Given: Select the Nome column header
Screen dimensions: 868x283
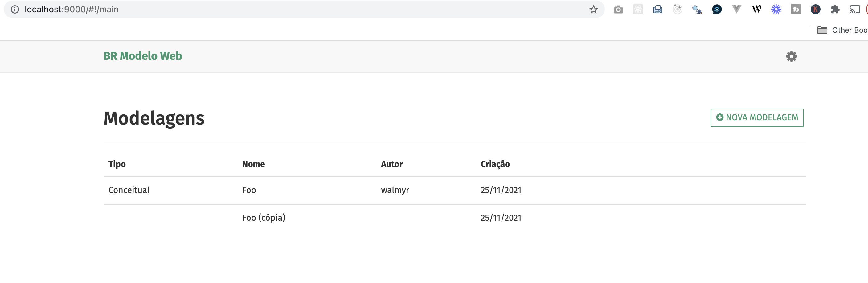Looking at the screenshot, I should [253, 164].
